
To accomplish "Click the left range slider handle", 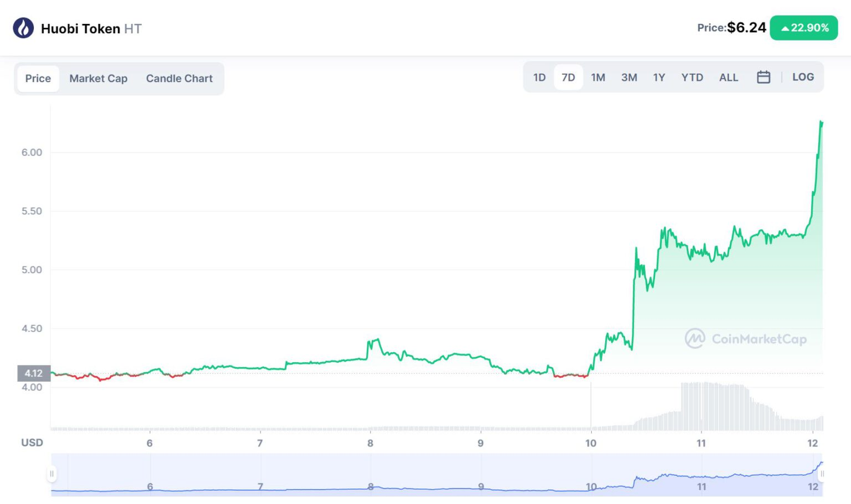I will 52,474.
